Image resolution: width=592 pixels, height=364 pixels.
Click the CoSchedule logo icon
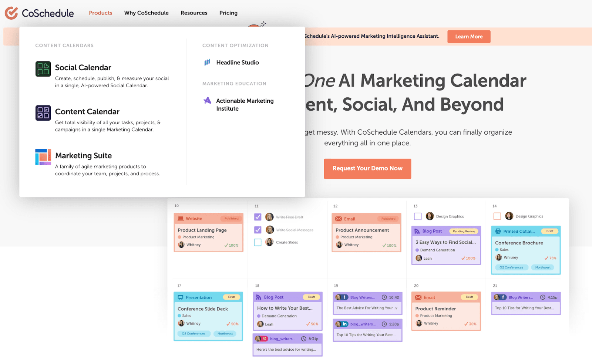point(11,13)
